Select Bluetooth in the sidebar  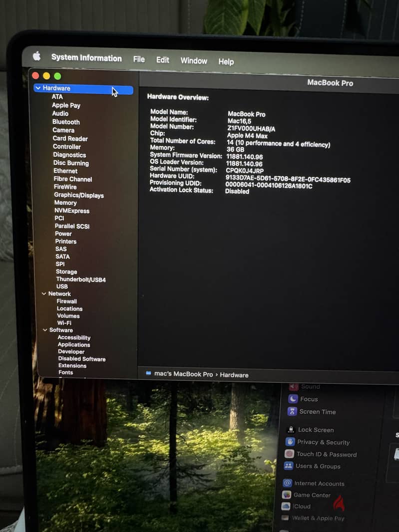coord(66,122)
